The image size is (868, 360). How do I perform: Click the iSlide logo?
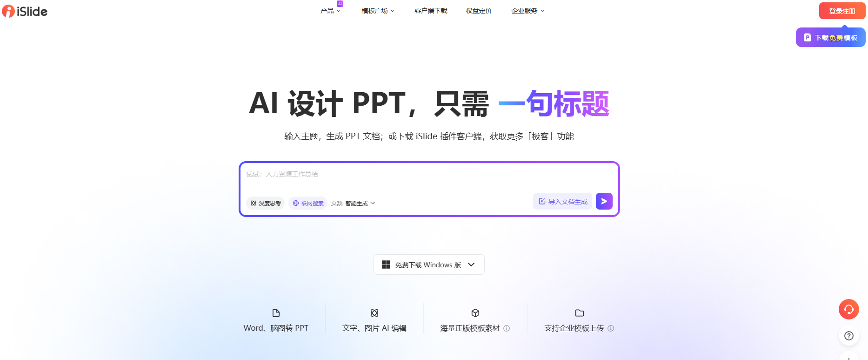click(25, 11)
